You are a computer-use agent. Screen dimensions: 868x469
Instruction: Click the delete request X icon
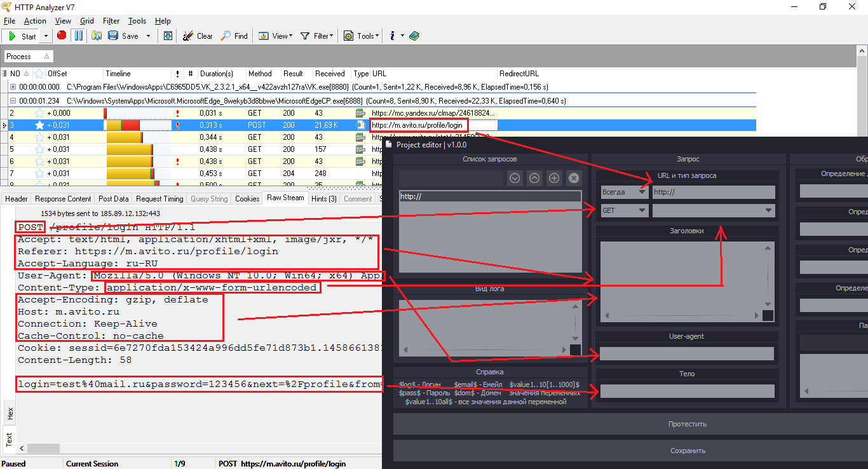pos(574,179)
